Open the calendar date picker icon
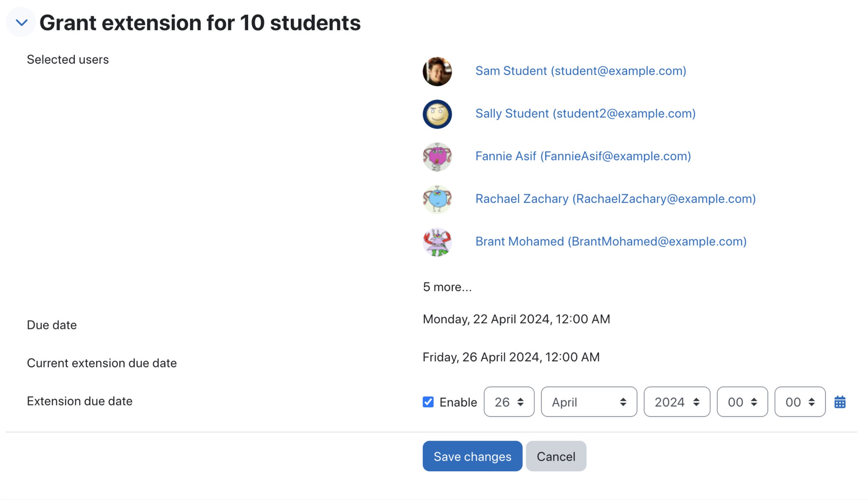 [840, 402]
